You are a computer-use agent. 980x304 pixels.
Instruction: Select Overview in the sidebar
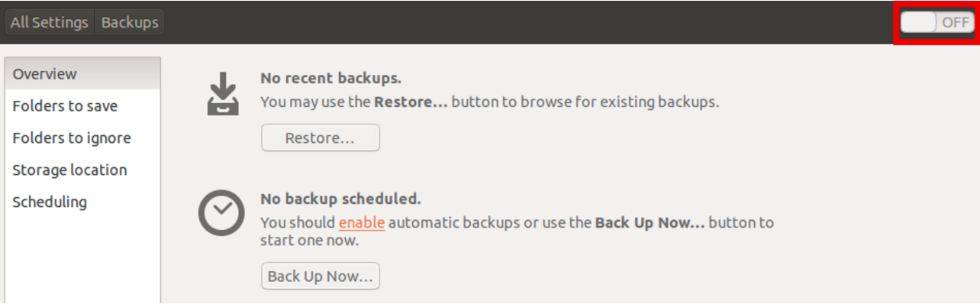(82, 74)
